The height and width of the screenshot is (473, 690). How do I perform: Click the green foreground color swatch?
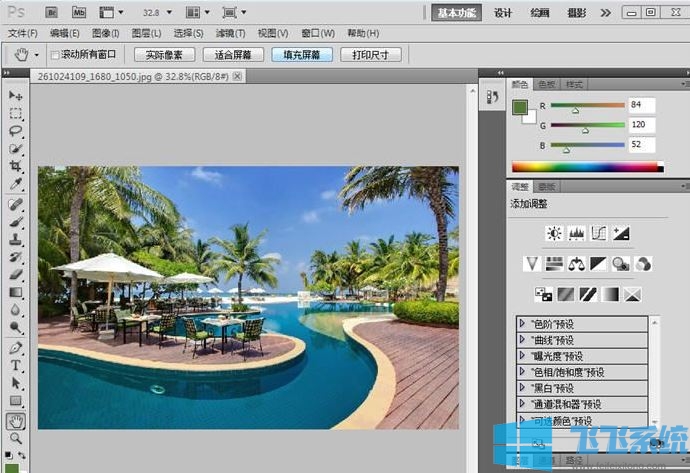click(519, 108)
